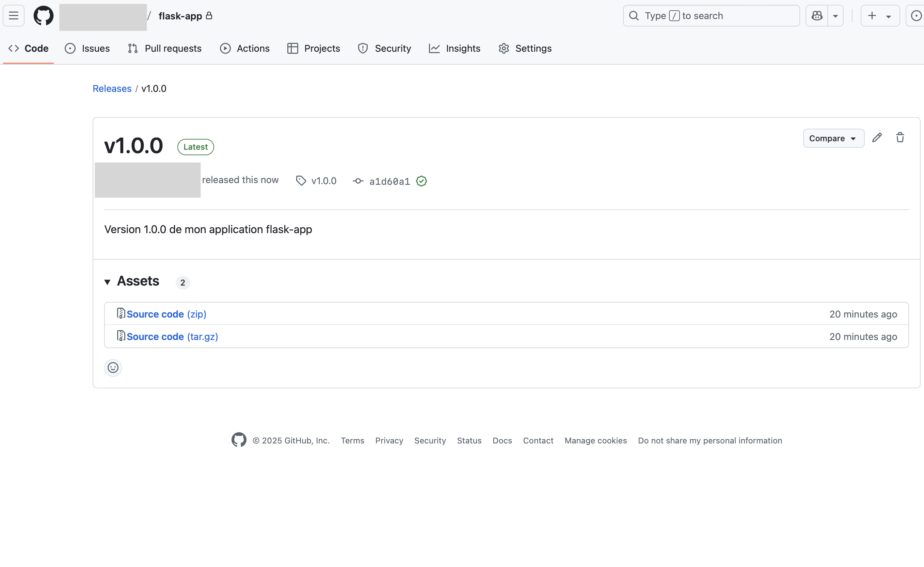This screenshot has width=924, height=567.
Task: Open the Settings tab
Action: (x=525, y=48)
